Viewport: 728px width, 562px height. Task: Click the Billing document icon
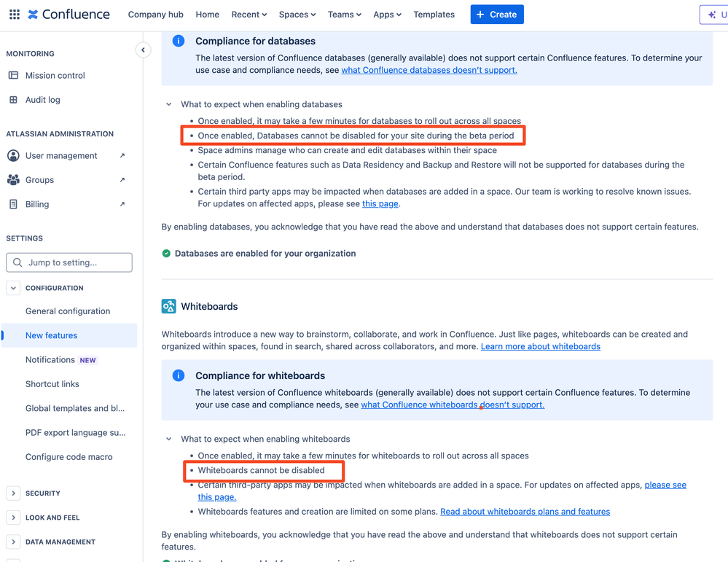coord(13,204)
